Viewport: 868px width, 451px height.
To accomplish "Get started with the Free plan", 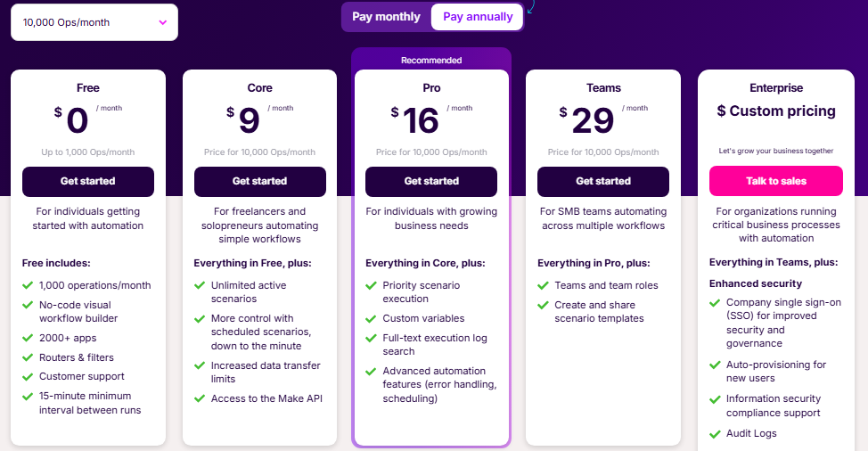I will pyautogui.click(x=88, y=182).
